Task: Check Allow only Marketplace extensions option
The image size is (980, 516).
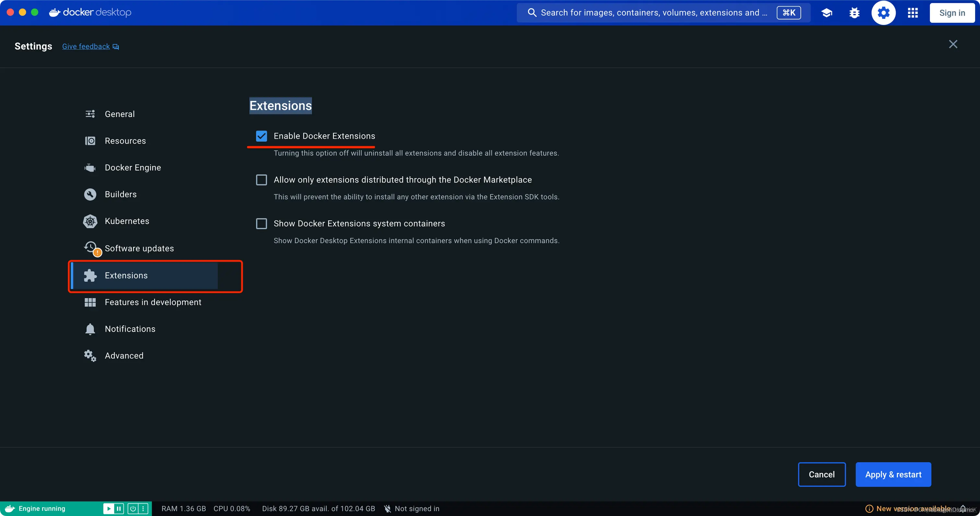Action: pos(261,180)
